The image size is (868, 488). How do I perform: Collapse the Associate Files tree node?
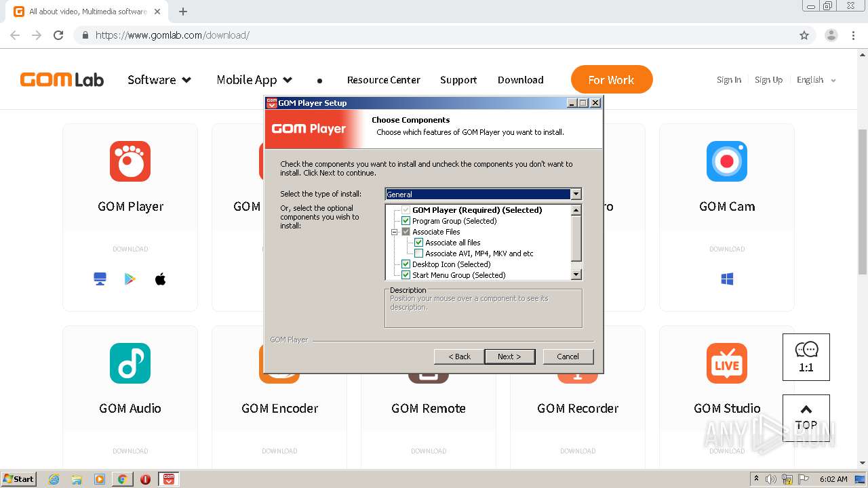coord(394,232)
